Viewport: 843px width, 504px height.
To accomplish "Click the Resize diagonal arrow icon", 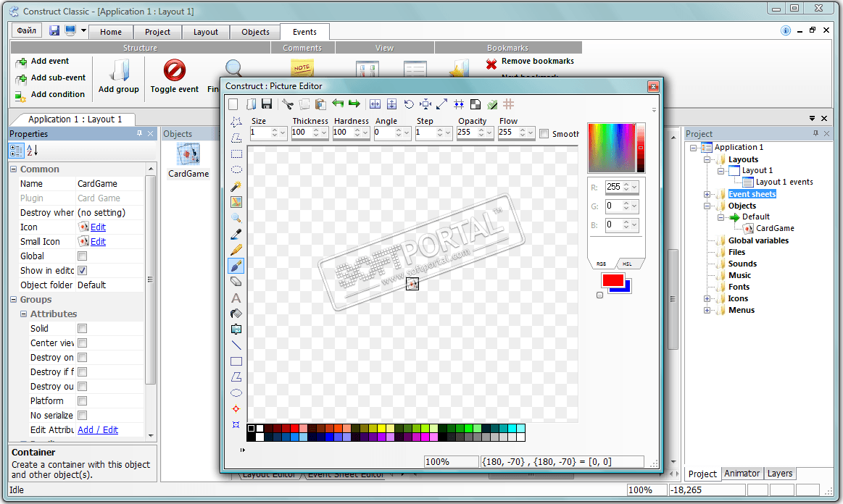I will click(x=442, y=104).
